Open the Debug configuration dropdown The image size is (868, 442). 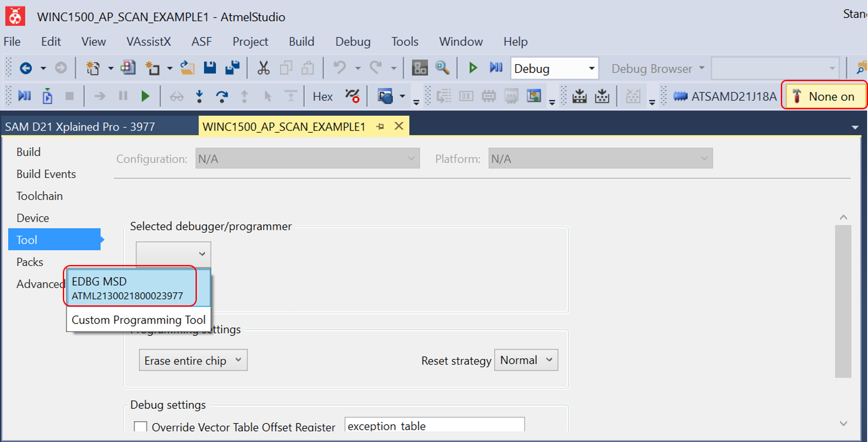[554, 69]
